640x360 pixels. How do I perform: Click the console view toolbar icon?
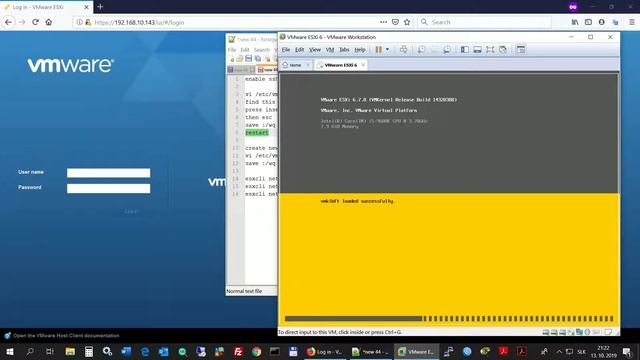pos(521,49)
